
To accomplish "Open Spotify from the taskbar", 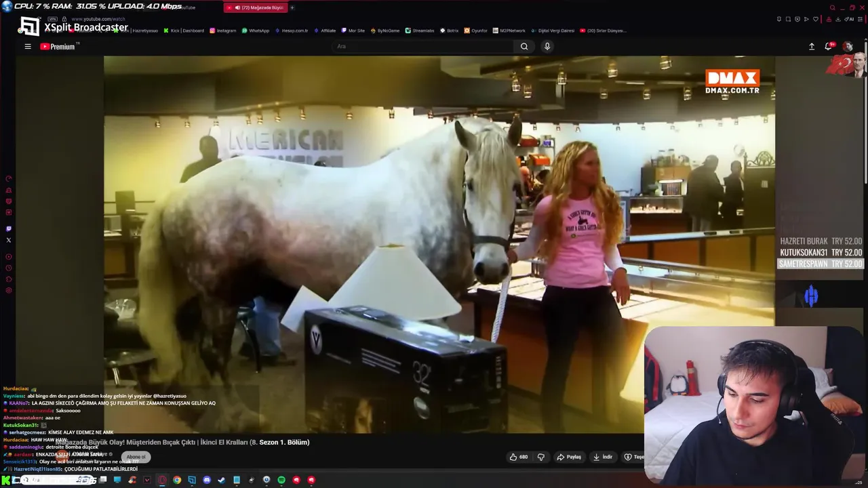I will tap(281, 480).
